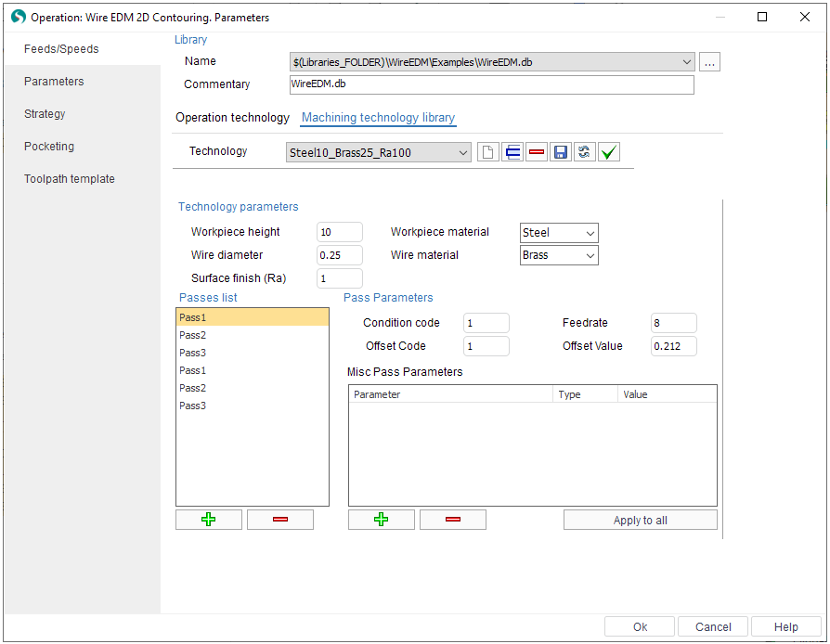Screen dimensions: 830x644
Task: Open the Strategy page in the sidebar
Action: [45, 114]
